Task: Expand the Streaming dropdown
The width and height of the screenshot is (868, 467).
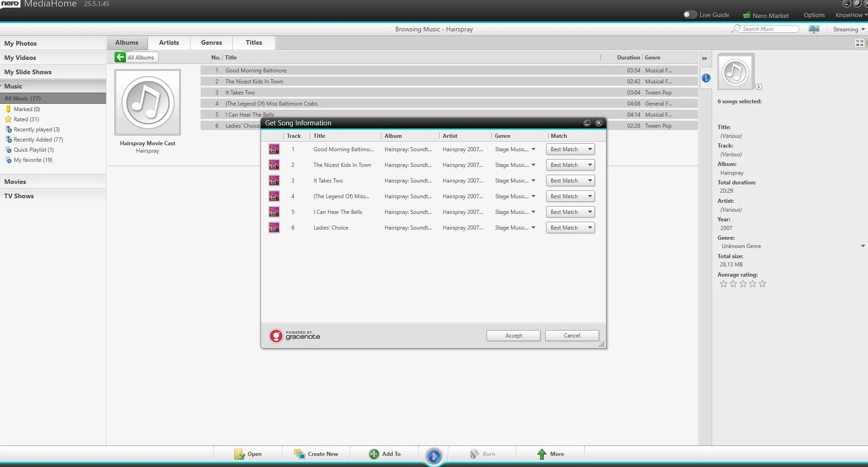Action: click(849, 30)
